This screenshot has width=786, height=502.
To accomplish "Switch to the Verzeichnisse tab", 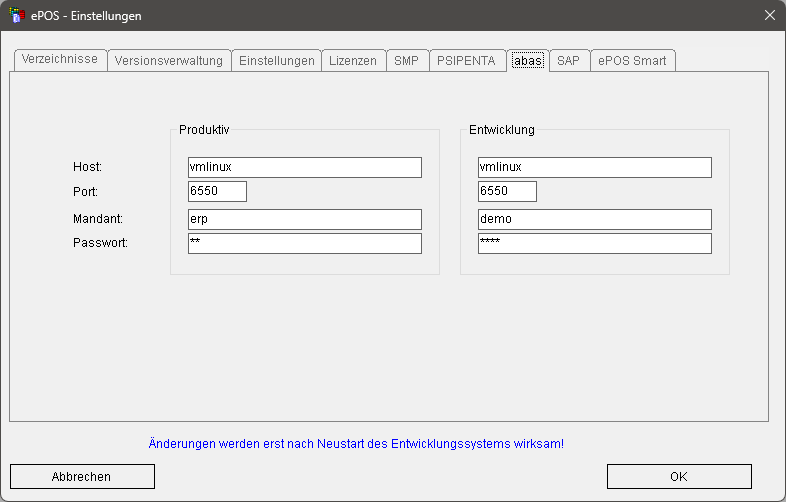I will click(x=60, y=60).
